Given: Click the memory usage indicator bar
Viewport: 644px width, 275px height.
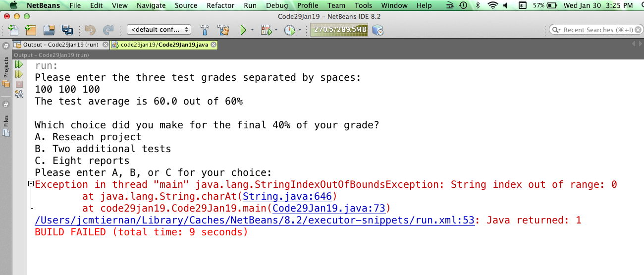Looking at the screenshot, I should tap(340, 30).
